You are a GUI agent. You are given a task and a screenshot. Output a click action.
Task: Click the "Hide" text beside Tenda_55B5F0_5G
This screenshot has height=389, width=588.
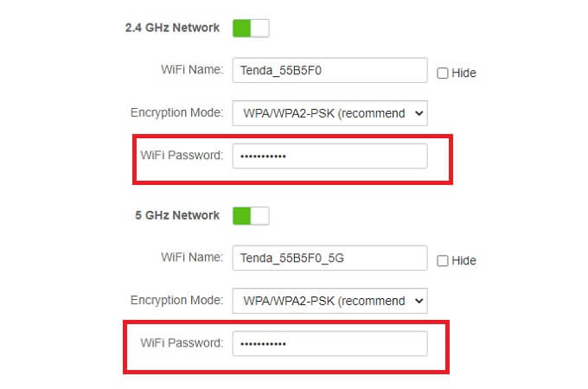[463, 260]
